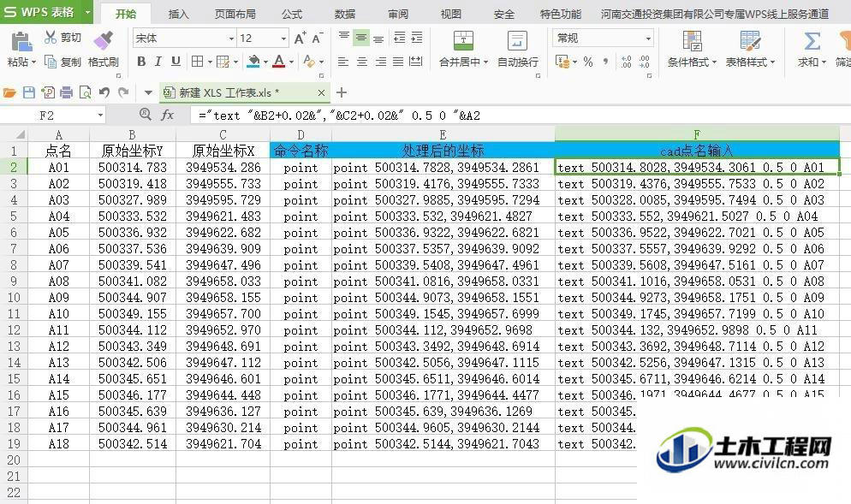Screen dimensions: 851x504
Task: Switch to the 开始 (Home) tab
Action: (126, 14)
